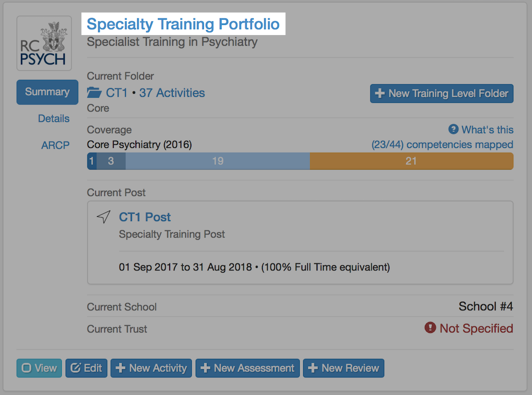Open the 37 Activities link
This screenshot has width=532, height=395.
coord(172,93)
